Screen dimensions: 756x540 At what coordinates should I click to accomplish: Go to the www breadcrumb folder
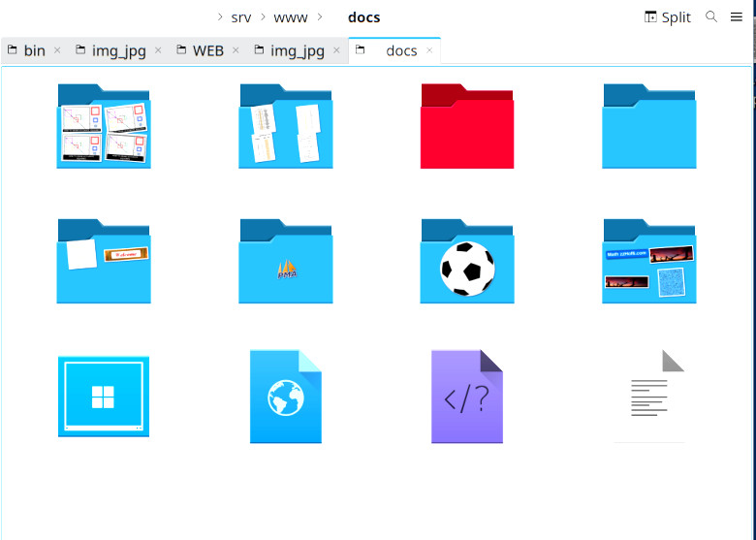pos(292,17)
